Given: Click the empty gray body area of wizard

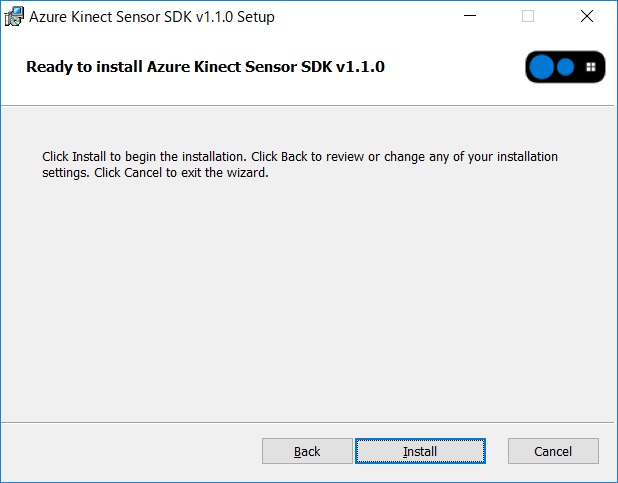Looking at the screenshot, I should [x=307, y=300].
